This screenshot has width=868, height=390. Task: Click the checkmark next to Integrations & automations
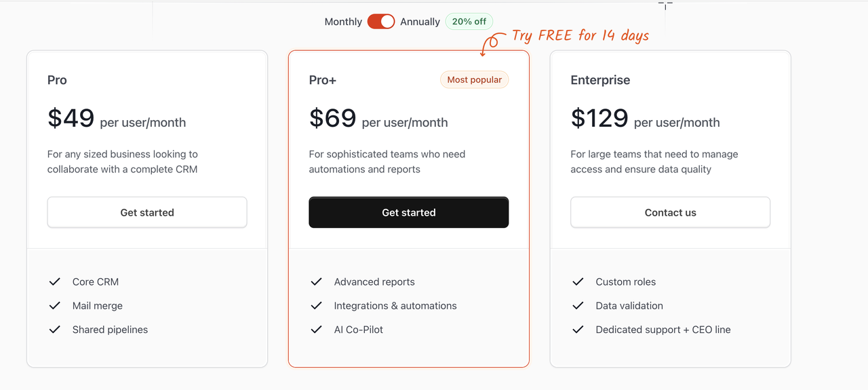point(316,306)
